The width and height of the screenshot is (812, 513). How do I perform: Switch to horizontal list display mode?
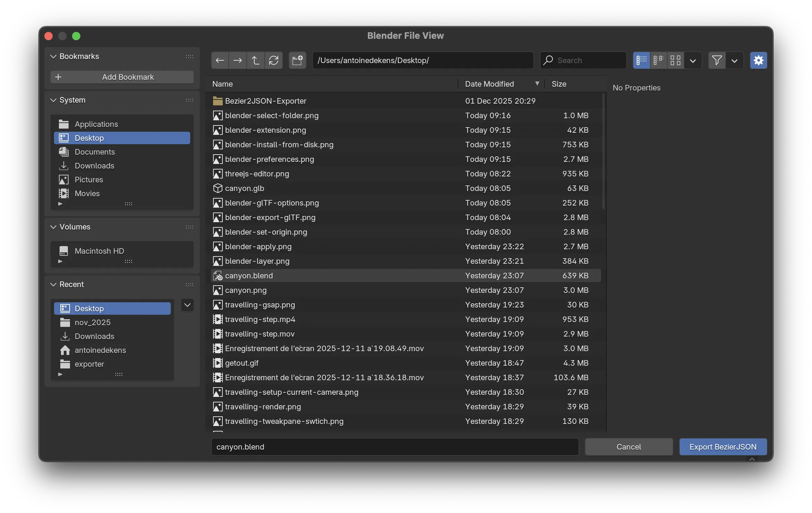click(x=658, y=60)
